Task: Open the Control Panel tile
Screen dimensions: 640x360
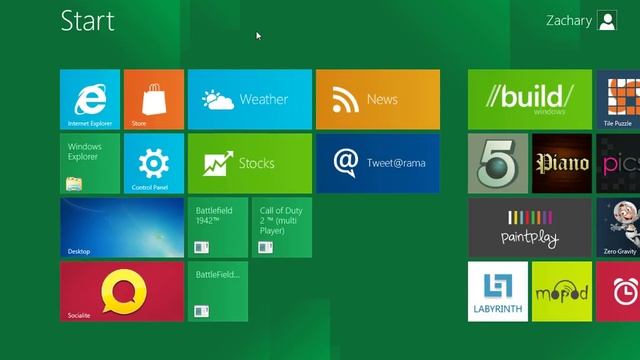Action: click(x=154, y=163)
